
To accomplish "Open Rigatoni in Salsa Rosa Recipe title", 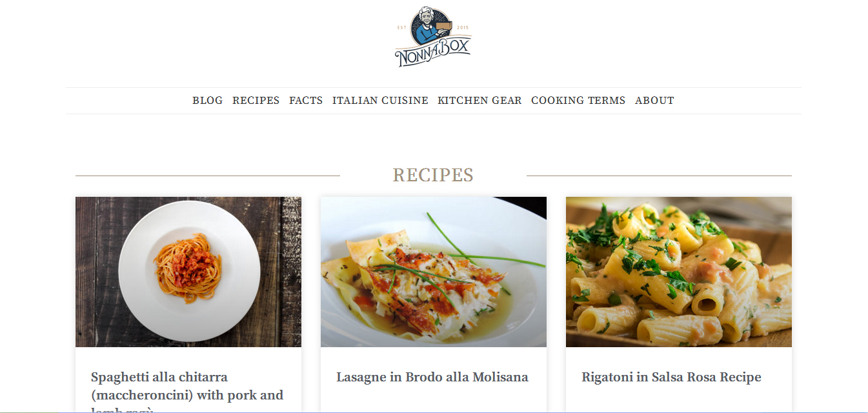I will click(x=671, y=378).
